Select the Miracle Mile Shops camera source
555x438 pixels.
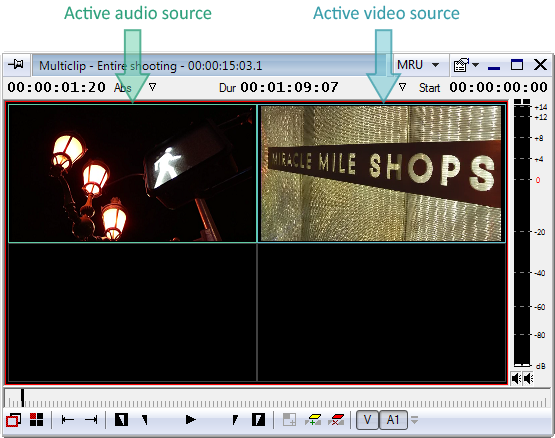tap(382, 174)
